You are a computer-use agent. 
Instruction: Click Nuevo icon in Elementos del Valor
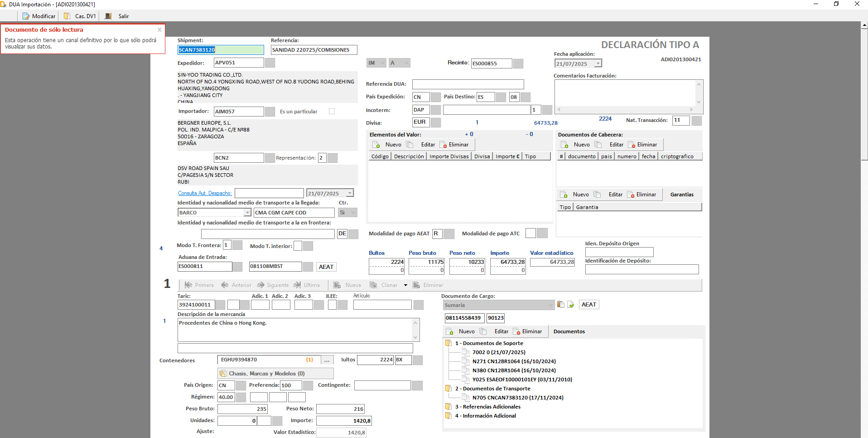tap(376, 145)
